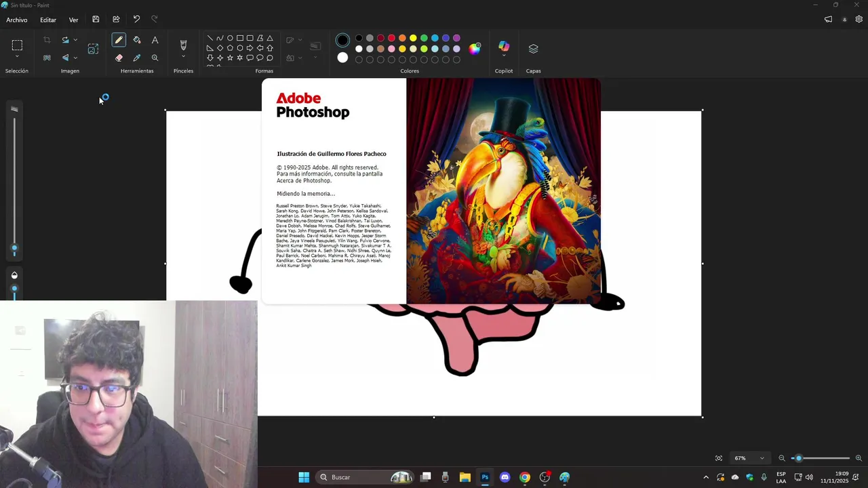This screenshot has width=868, height=488.
Task: Select the Eraser tool
Action: click(x=119, y=58)
